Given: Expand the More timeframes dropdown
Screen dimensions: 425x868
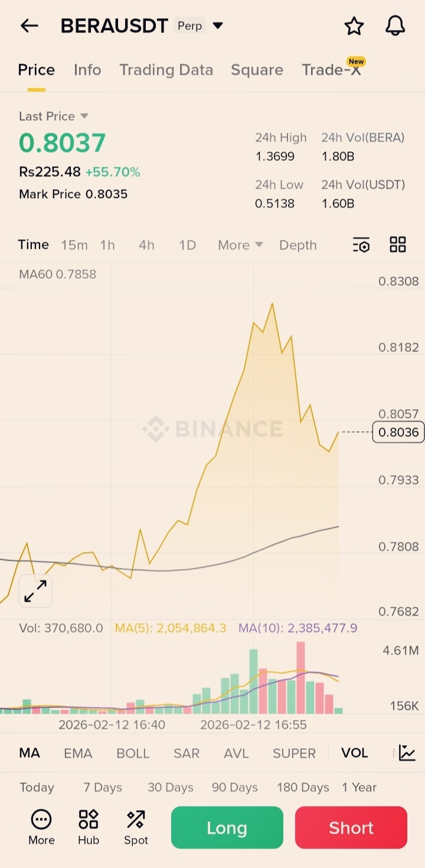Looking at the screenshot, I should (x=240, y=245).
